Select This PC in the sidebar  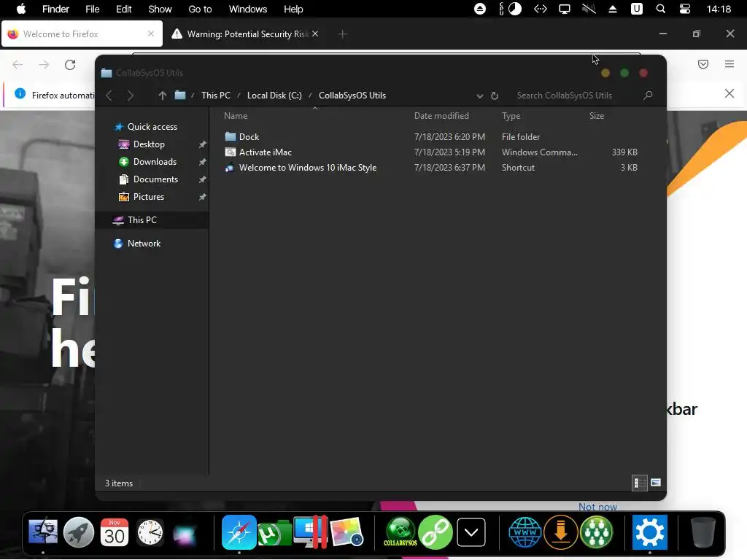point(152,220)
